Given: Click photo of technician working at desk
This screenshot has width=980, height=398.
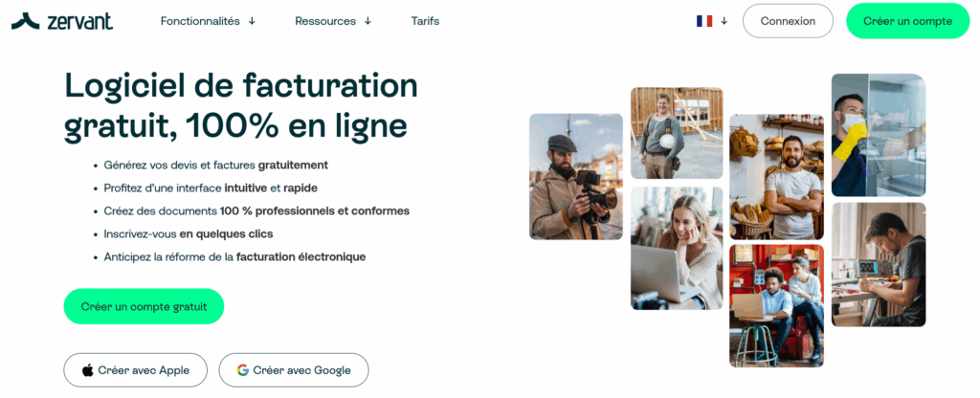Looking at the screenshot, I should [x=878, y=264].
